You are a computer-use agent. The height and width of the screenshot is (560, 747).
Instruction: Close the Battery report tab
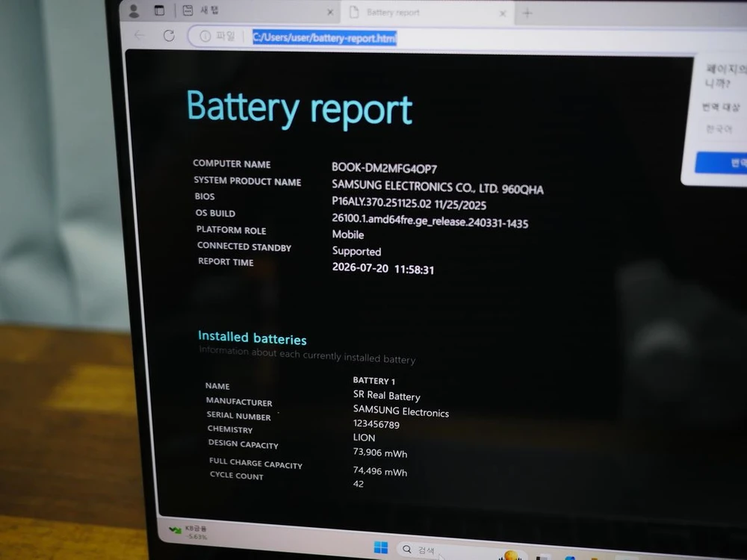503,13
